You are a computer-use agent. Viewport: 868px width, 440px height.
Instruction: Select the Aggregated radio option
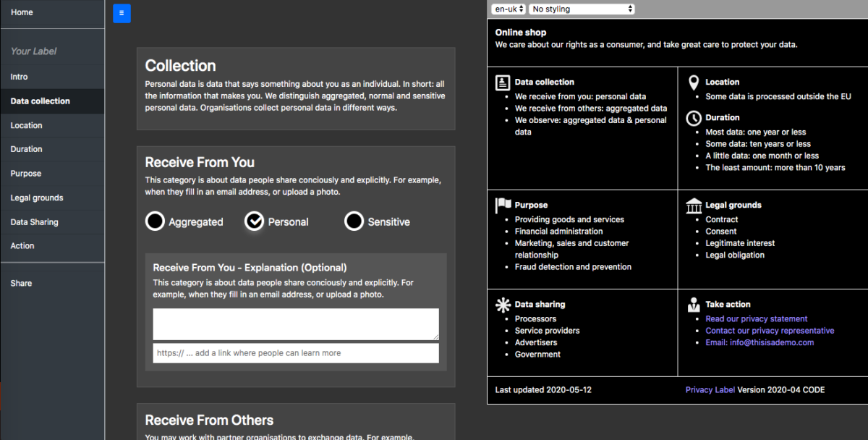tap(155, 221)
